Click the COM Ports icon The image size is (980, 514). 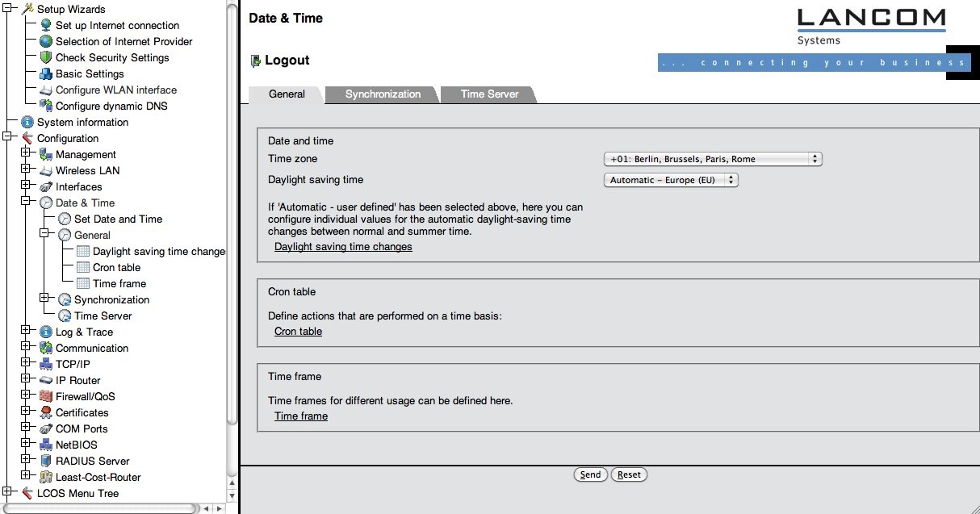point(46,428)
